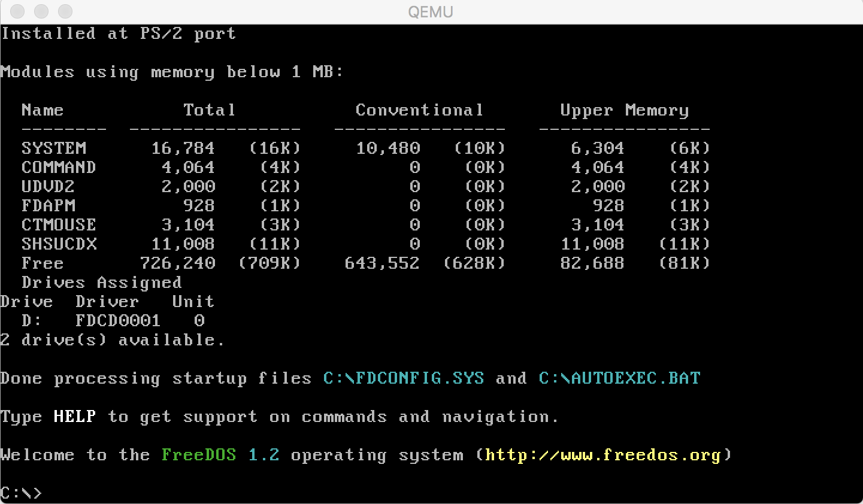
Task: Click the Upper Memory column header
Action: 624,110
